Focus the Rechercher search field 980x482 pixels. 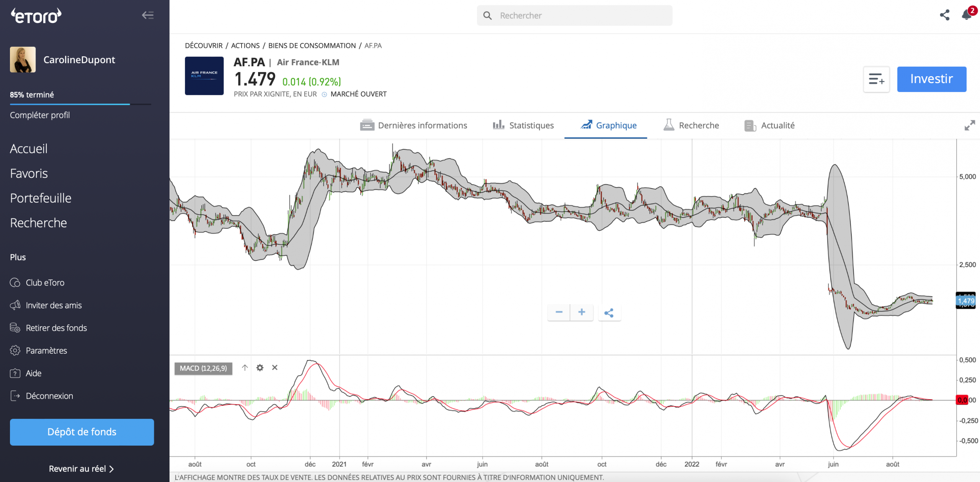click(575, 15)
